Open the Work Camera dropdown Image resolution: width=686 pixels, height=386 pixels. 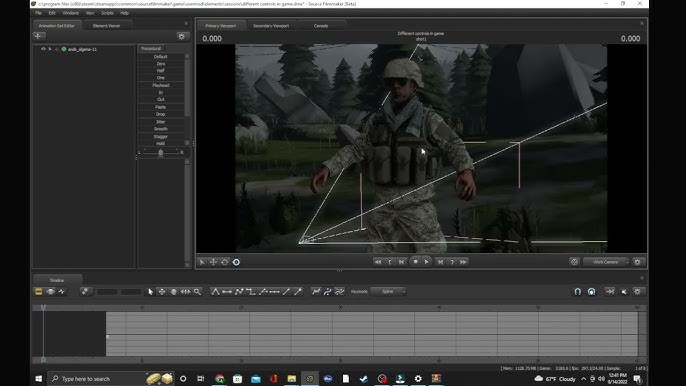(607, 262)
